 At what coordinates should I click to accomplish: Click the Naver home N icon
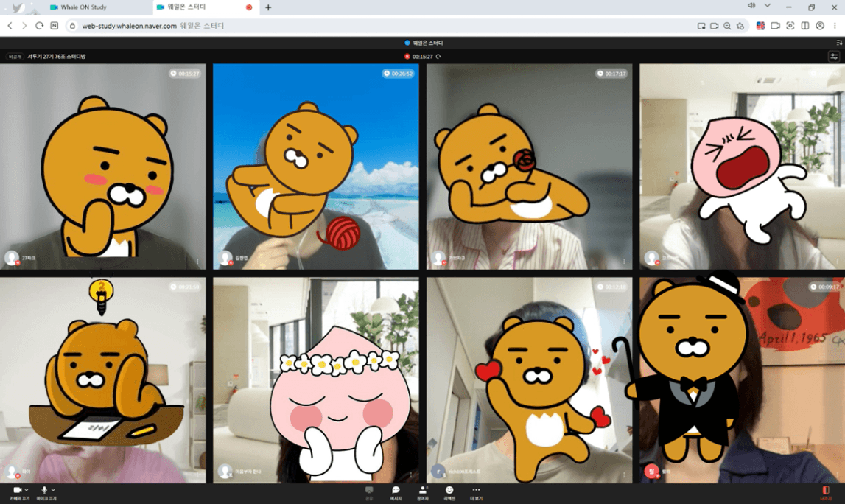(x=55, y=25)
